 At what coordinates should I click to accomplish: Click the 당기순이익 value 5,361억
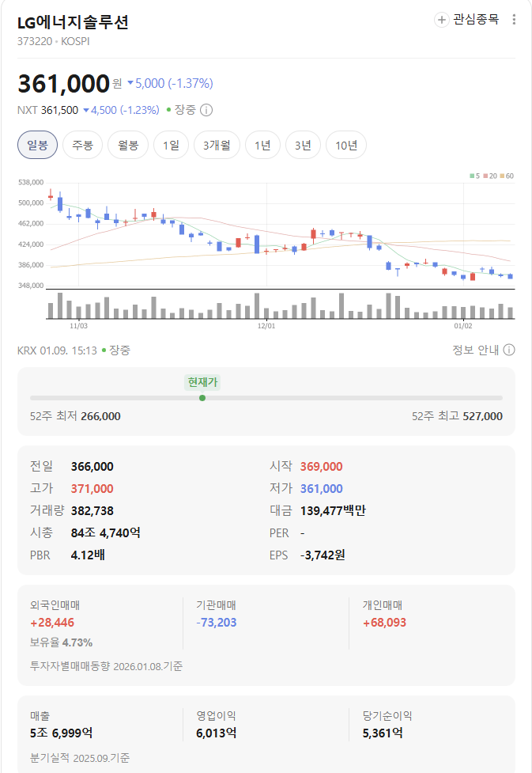coord(383,733)
